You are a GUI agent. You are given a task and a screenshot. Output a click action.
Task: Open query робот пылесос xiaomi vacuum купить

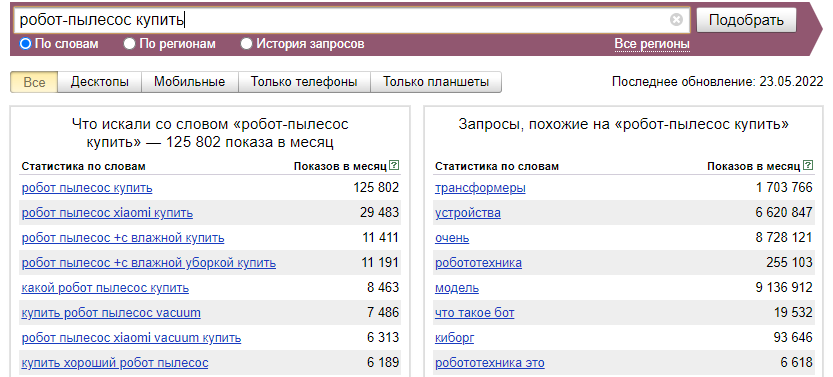(131, 338)
